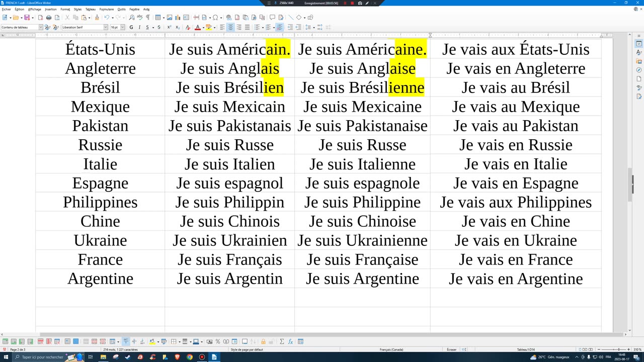This screenshot has width=644, height=362.
Task: Click the Protect cells lock icon
Action: 263,341
